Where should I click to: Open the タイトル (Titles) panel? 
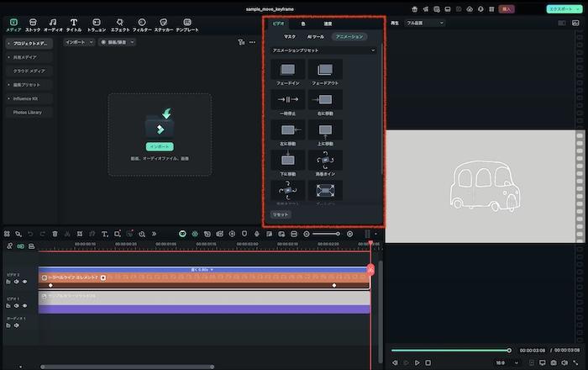pos(74,24)
